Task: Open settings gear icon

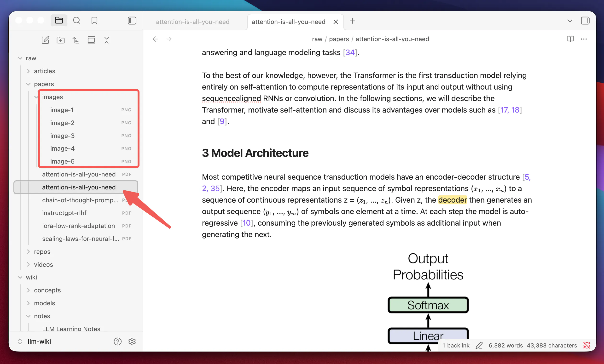Action: pos(132,341)
